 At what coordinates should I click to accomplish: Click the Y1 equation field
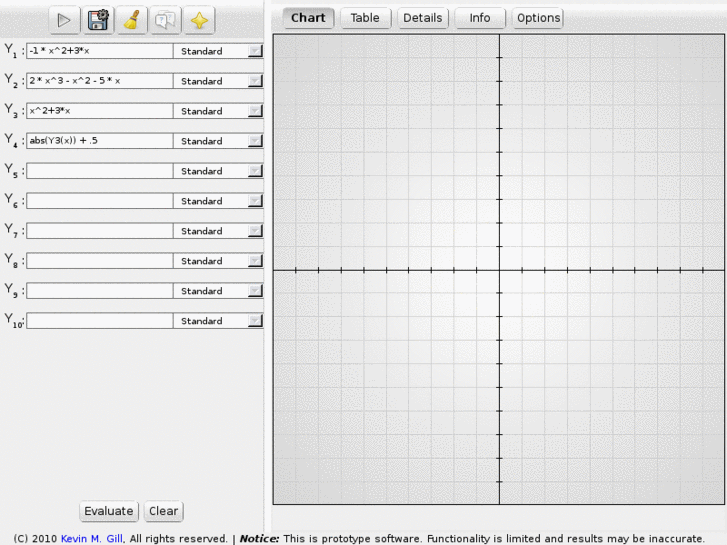coord(100,51)
